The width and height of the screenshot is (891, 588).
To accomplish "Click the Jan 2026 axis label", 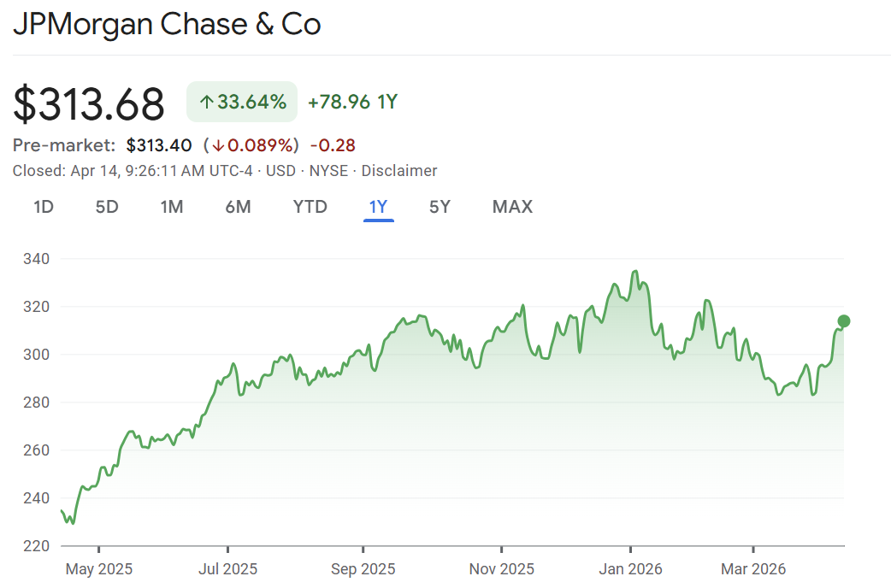I will 631,568.
